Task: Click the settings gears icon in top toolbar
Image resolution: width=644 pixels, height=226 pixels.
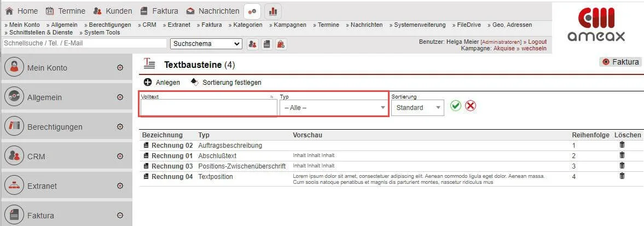Action: (x=252, y=11)
